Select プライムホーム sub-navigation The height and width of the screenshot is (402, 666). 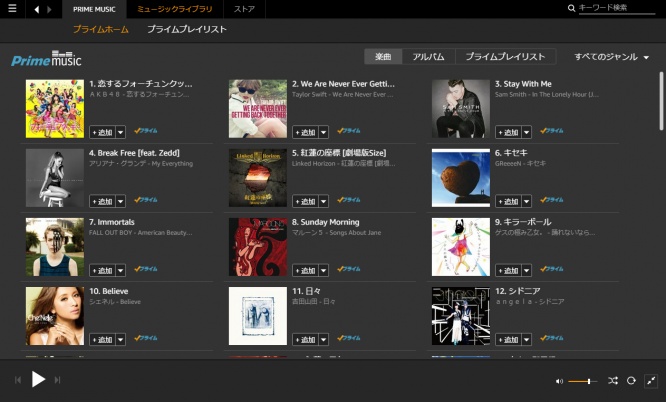click(x=101, y=29)
